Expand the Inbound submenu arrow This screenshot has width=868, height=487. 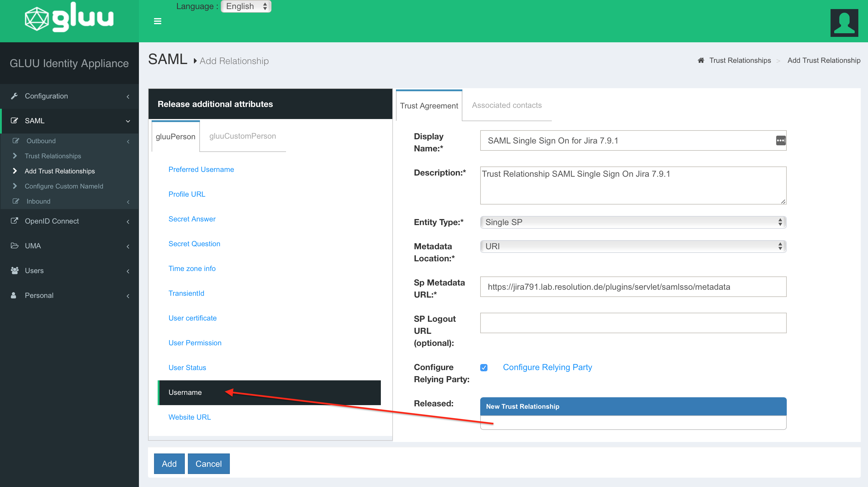tap(128, 202)
